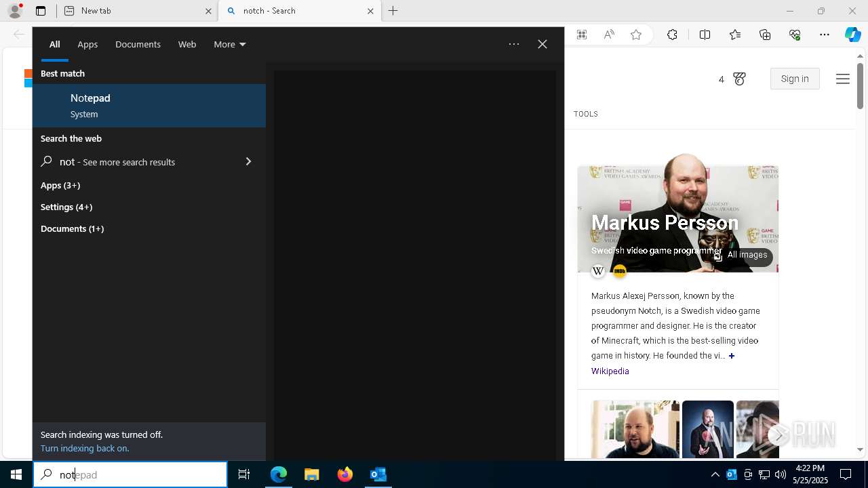Open Browser essentials heart icon
Screen dimensions: 868x488
point(795,35)
